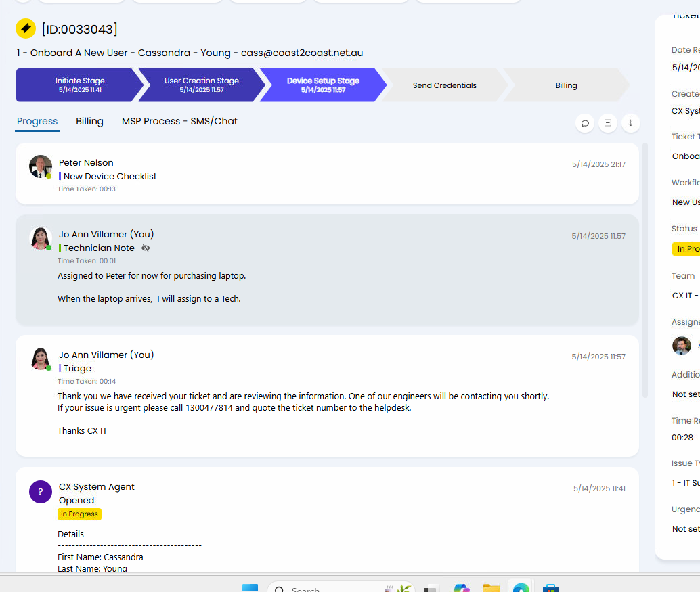Click the CX System Agent name
Image resolution: width=700 pixels, height=592 pixels.
96,486
